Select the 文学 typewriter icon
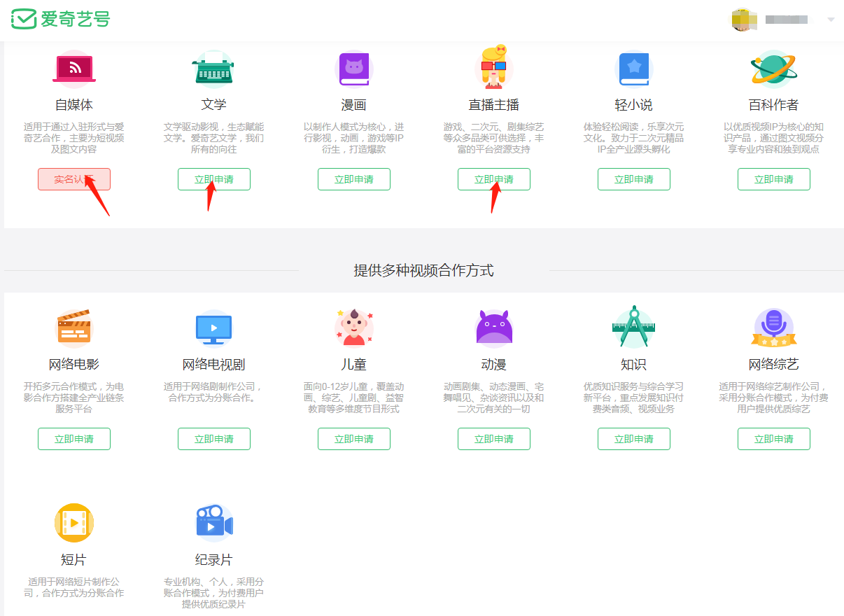 (x=213, y=68)
